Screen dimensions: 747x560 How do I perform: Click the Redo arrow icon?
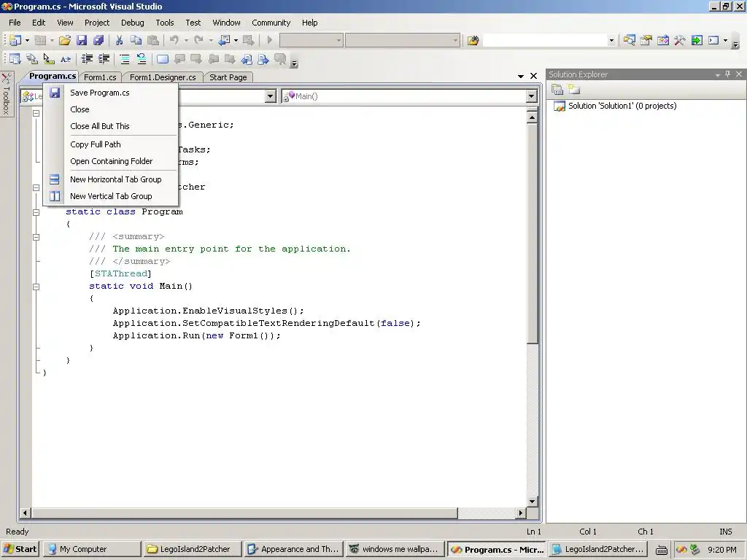[198, 41]
